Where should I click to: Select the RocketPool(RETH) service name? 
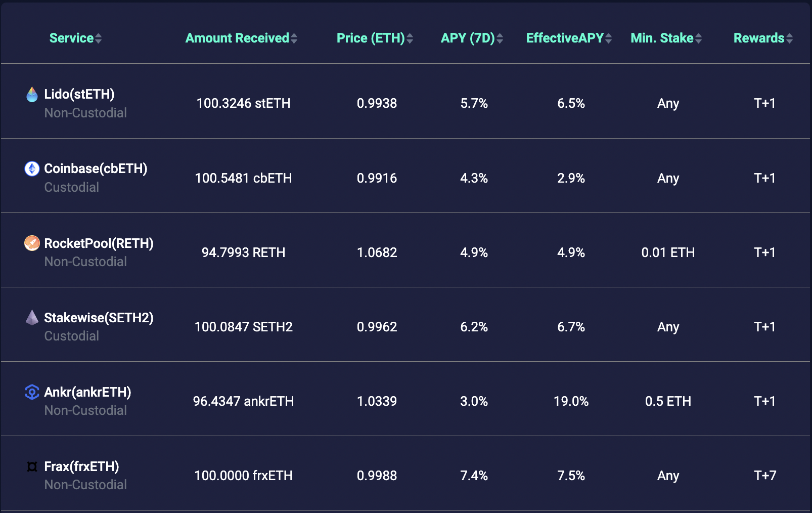coord(99,243)
